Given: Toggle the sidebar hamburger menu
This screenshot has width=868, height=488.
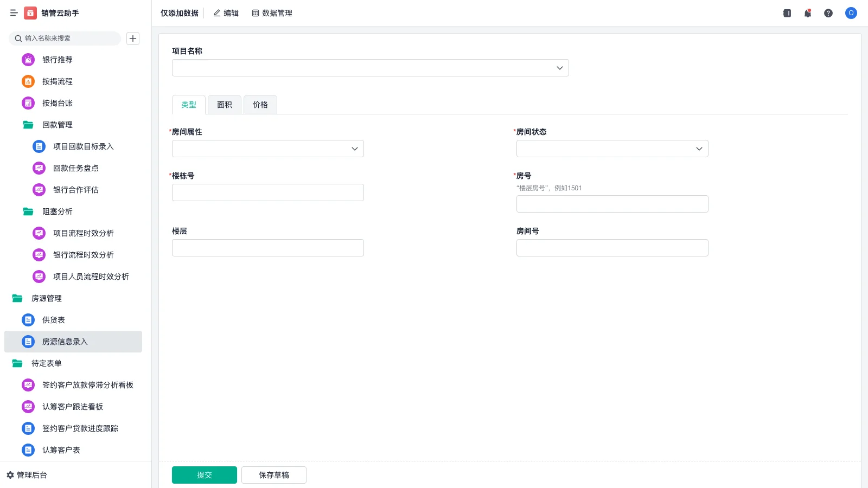Looking at the screenshot, I should (14, 13).
